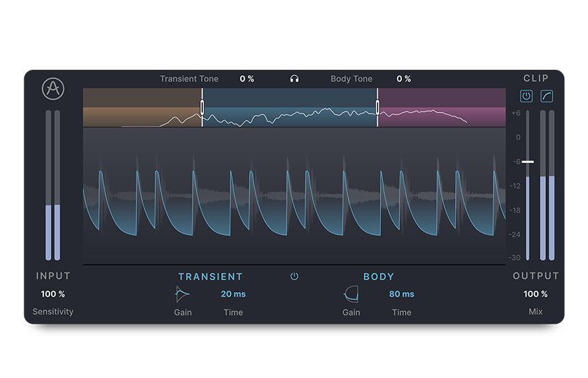588x378 pixels.
Task: Toggle the Clip power button
Action: click(526, 96)
